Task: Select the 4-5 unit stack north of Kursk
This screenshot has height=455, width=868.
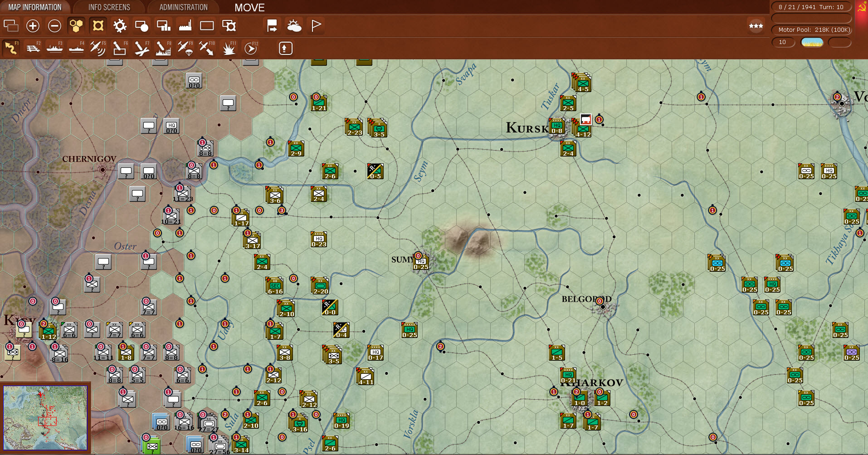Action: pos(582,83)
